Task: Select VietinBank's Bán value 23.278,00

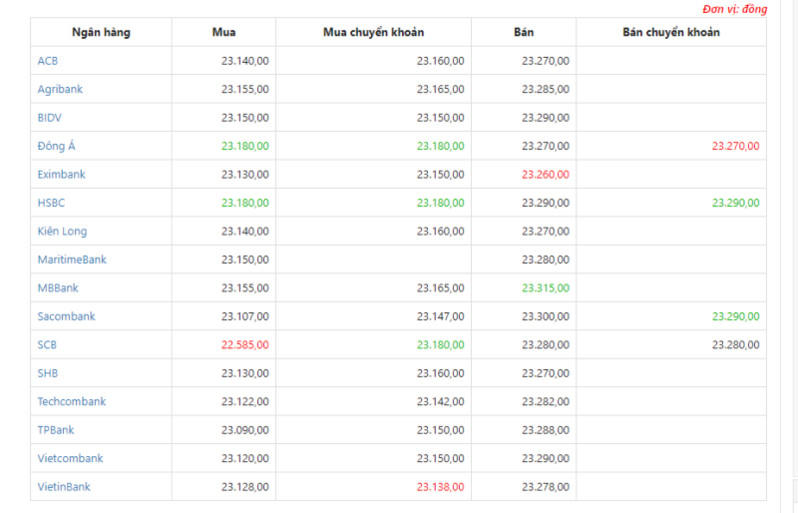Action: coord(546,487)
